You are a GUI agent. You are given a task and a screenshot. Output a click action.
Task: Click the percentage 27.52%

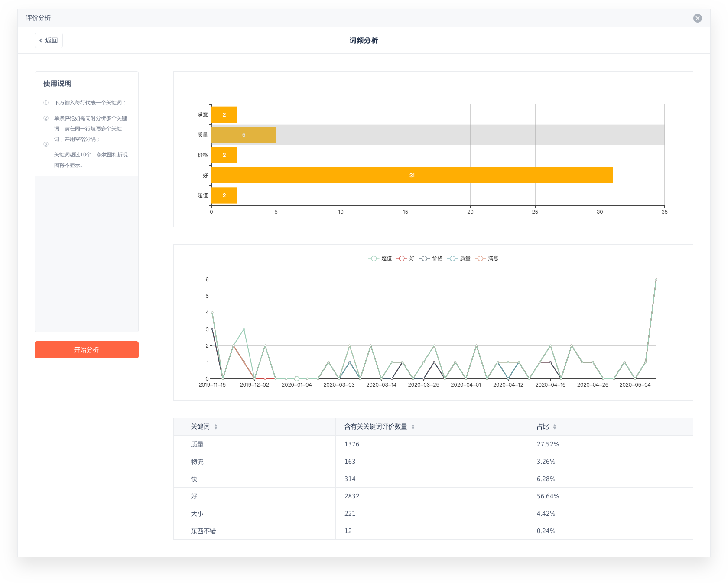pos(548,444)
